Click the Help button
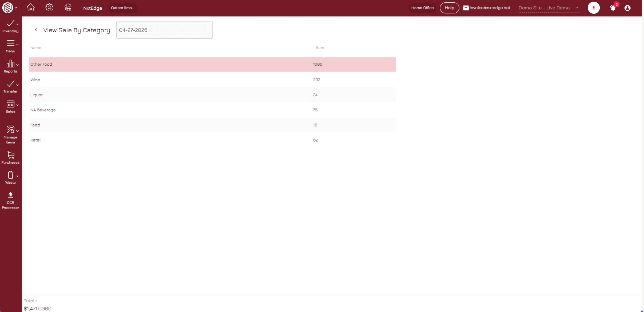 coord(449,8)
